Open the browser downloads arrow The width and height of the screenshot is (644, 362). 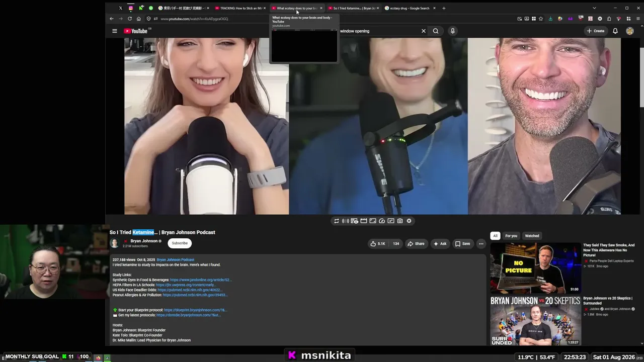(x=550, y=19)
